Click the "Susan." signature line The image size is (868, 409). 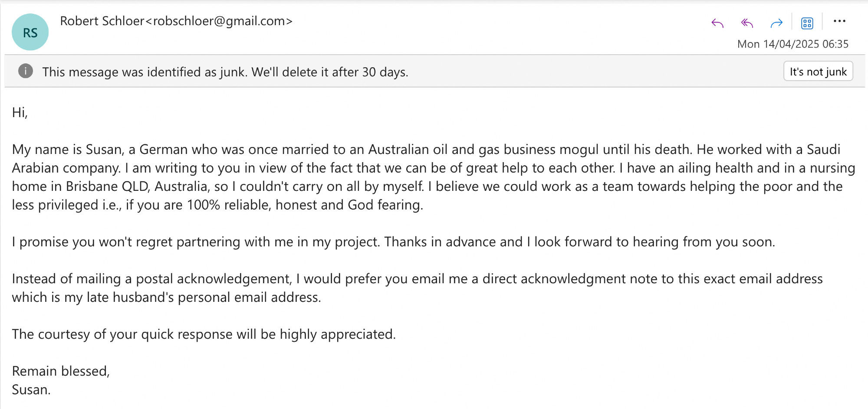click(x=31, y=390)
